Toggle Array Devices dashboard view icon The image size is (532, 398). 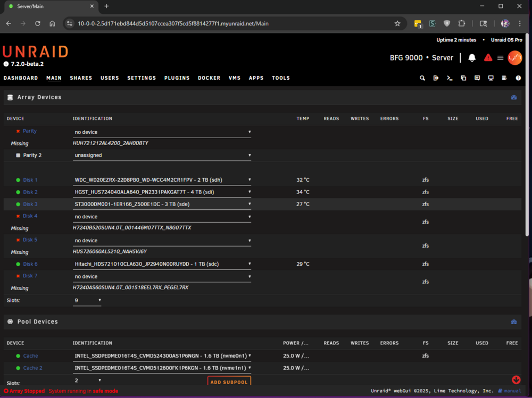pyautogui.click(x=514, y=97)
